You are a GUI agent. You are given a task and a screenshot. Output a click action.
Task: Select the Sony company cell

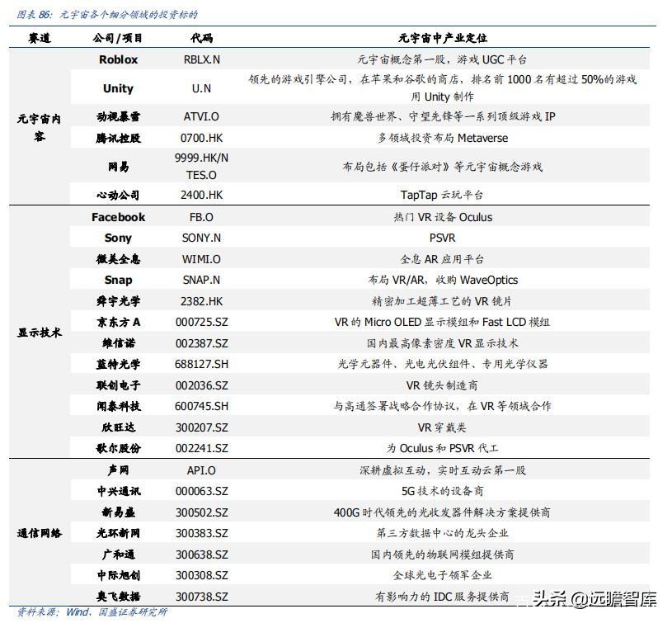(x=118, y=238)
